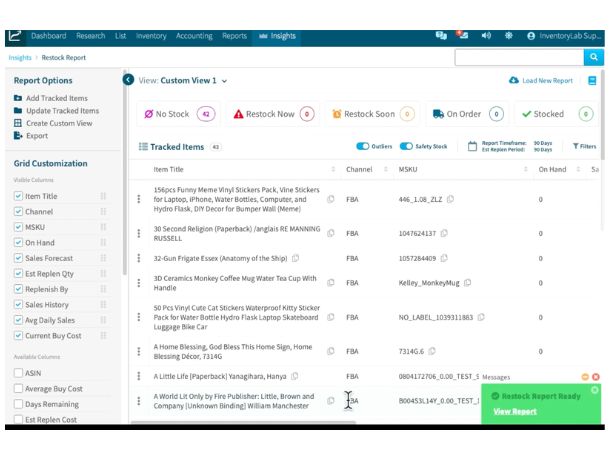Uncheck the Sales Forecast column checkbox
Image resolution: width=610 pixels, height=460 pixels.
click(x=18, y=258)
